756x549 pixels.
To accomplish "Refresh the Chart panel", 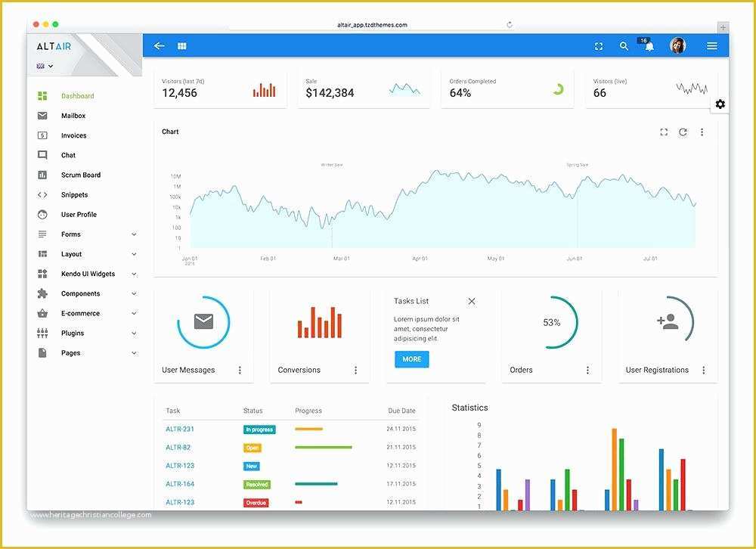I will click(683, 132).
